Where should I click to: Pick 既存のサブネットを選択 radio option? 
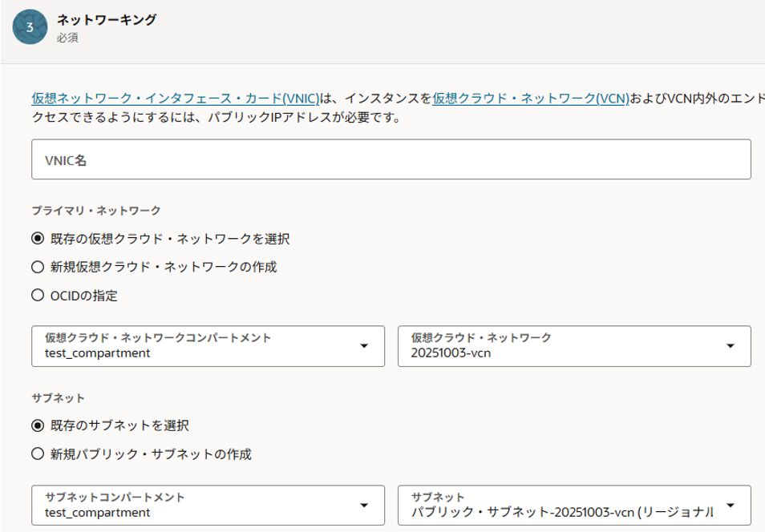click(x=38, y=425)
